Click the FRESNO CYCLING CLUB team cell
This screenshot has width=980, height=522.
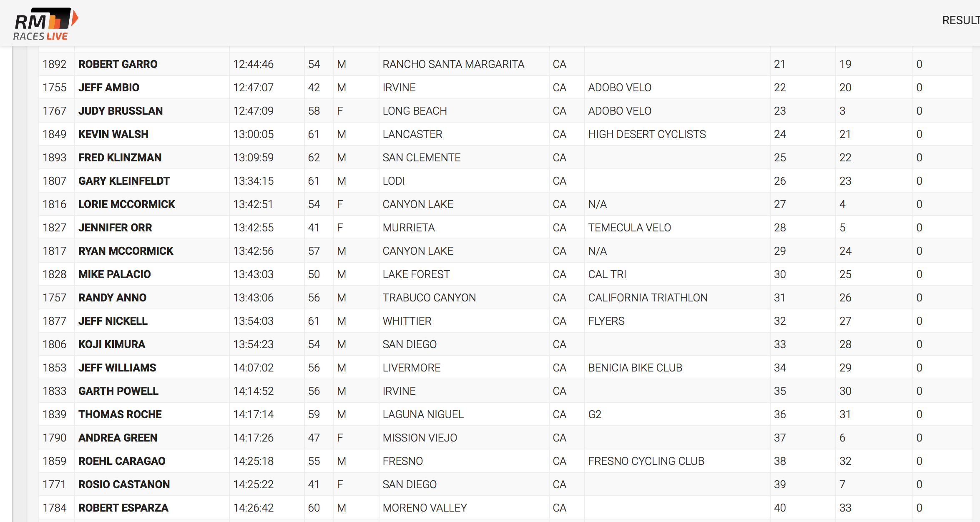coord(646,461)
